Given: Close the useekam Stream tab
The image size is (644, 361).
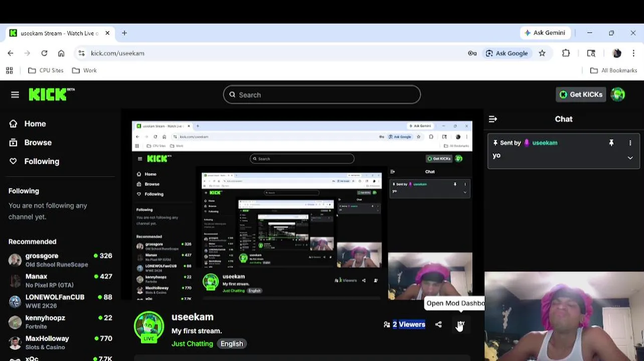Looking at the screenshot, I should [107, 33].
